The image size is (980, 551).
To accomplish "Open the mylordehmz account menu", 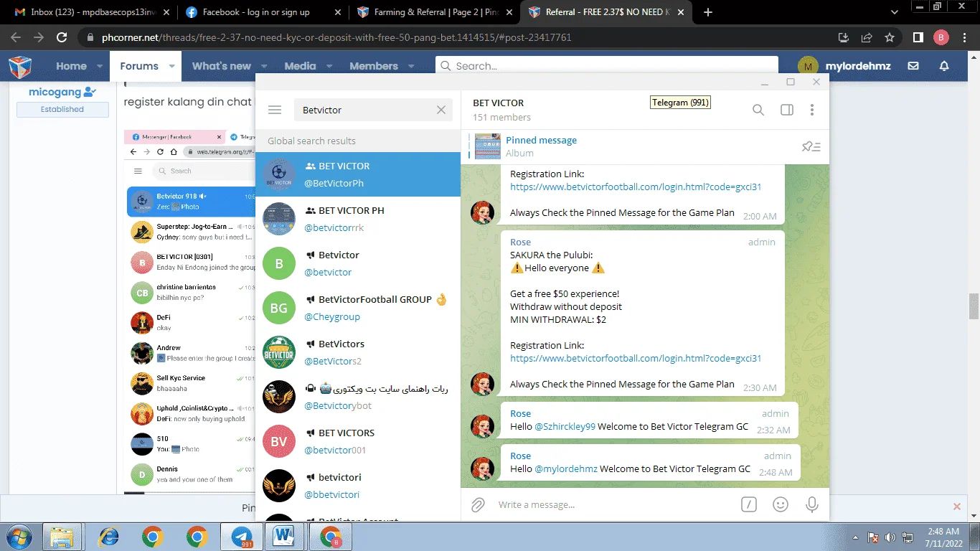I will 844,66.
